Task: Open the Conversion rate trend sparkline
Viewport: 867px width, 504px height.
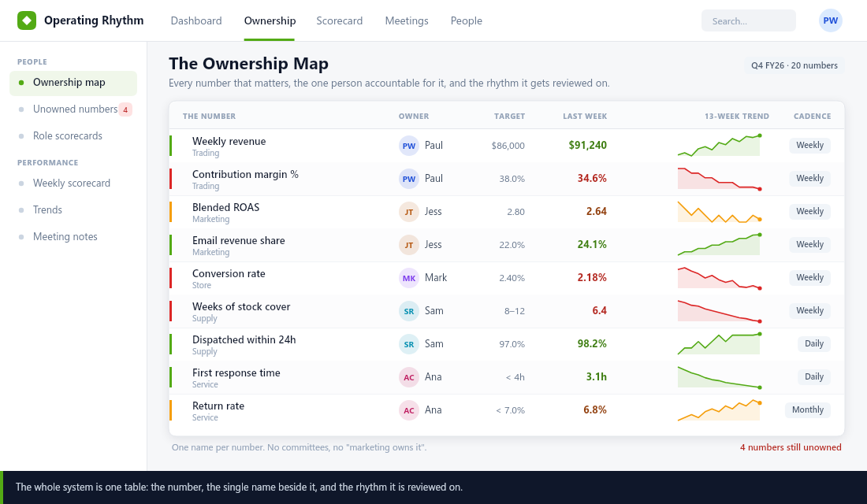Action: 720,278
